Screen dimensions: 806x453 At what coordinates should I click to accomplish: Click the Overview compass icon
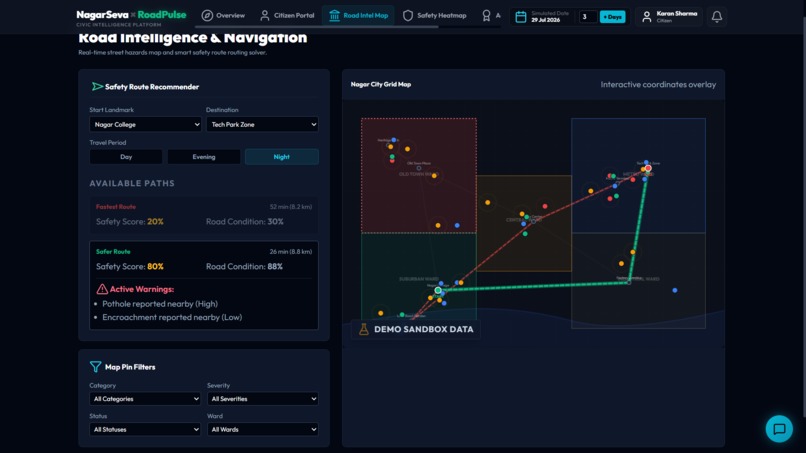pos(207,15)
